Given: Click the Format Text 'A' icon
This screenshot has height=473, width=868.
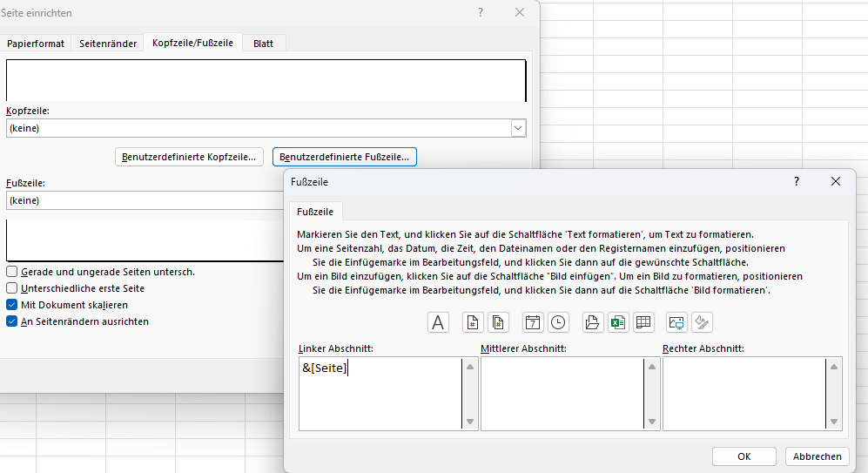Looking at the screenshot, I should 438,322.
